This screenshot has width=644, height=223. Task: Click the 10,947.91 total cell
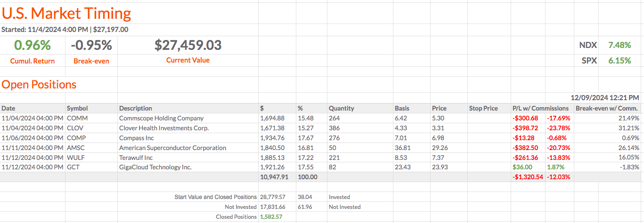274,177
